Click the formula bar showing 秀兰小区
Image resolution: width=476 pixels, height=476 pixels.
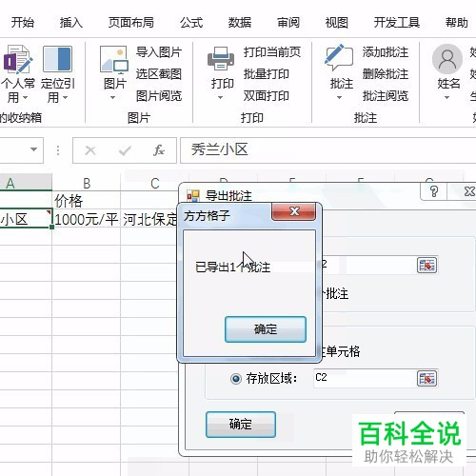(x=328, y=150)
